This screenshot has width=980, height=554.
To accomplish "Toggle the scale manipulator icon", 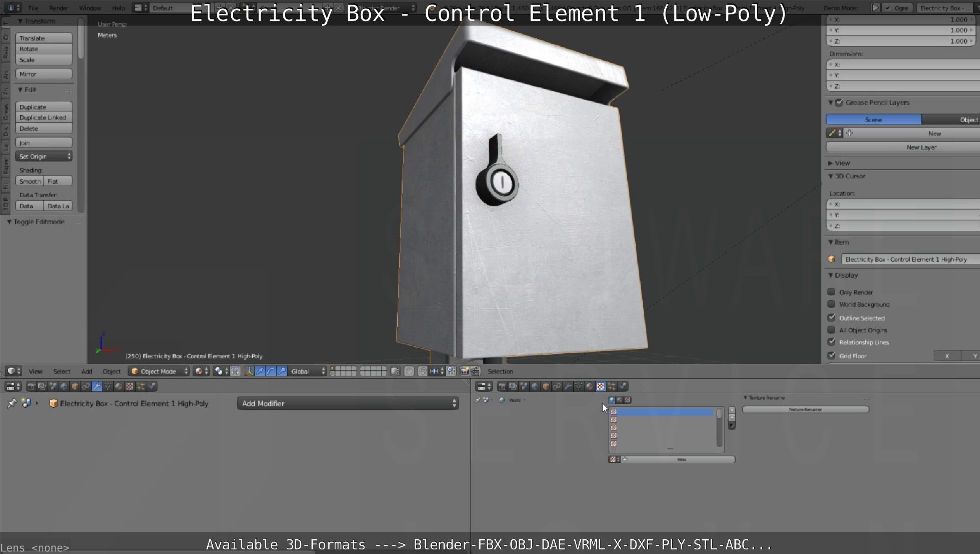I will tap(282, 371).
